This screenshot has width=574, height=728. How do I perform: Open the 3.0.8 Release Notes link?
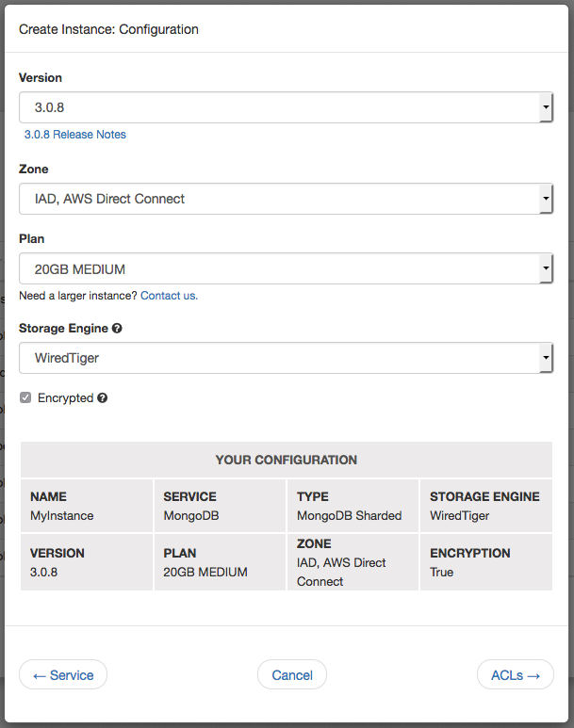tap(75, 135)
